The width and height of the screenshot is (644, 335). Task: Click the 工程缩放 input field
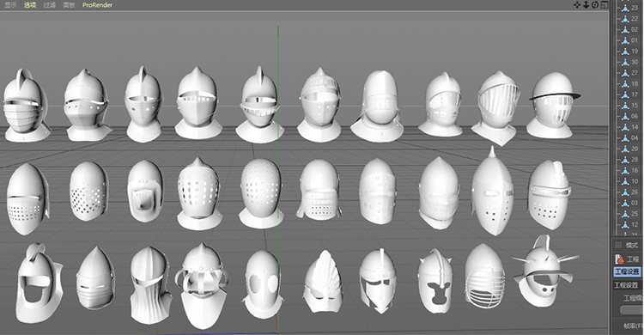click(x=632, y=310)
